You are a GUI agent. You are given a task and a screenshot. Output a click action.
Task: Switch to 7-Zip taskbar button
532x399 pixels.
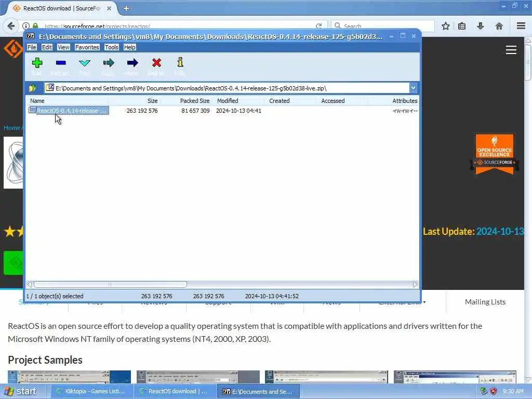pyautogui.click(x=258, y=392)
